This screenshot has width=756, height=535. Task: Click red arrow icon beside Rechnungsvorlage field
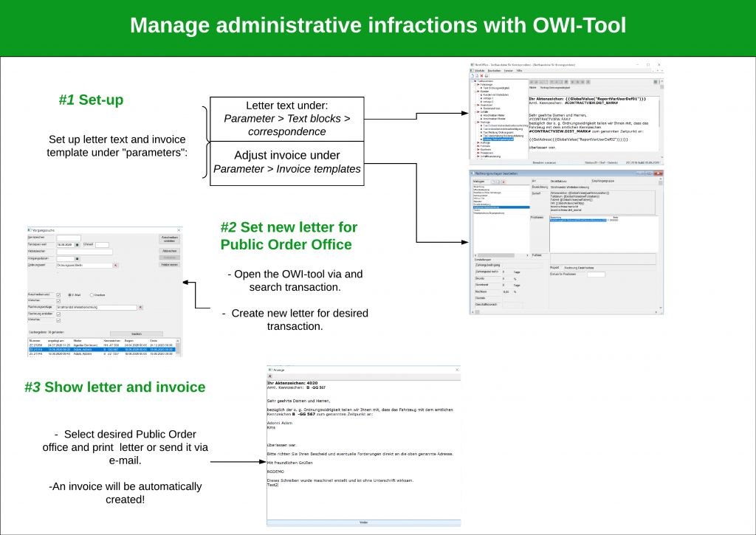[141, 307]
